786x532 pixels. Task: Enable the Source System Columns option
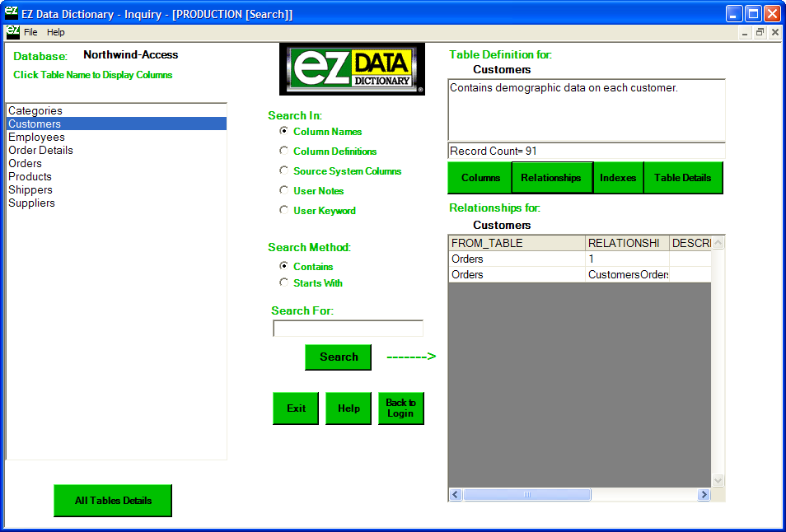click(284, 170)
